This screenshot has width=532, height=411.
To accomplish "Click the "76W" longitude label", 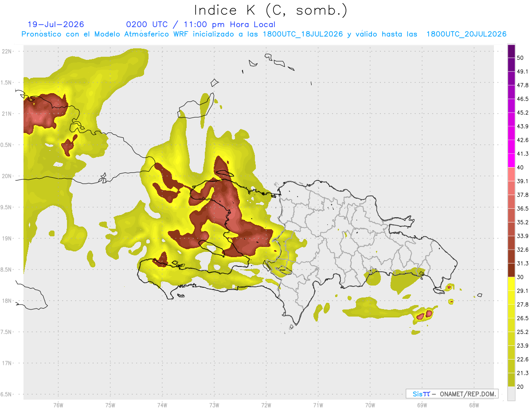I will (58, 405).
